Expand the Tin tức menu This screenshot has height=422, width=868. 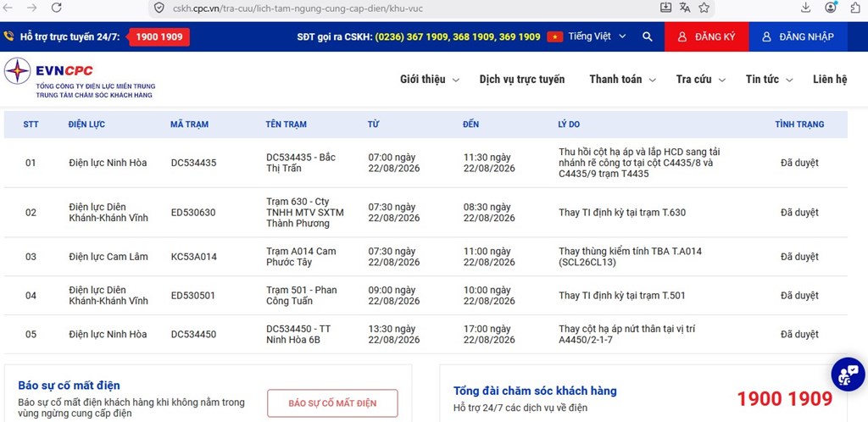(770, 80)
